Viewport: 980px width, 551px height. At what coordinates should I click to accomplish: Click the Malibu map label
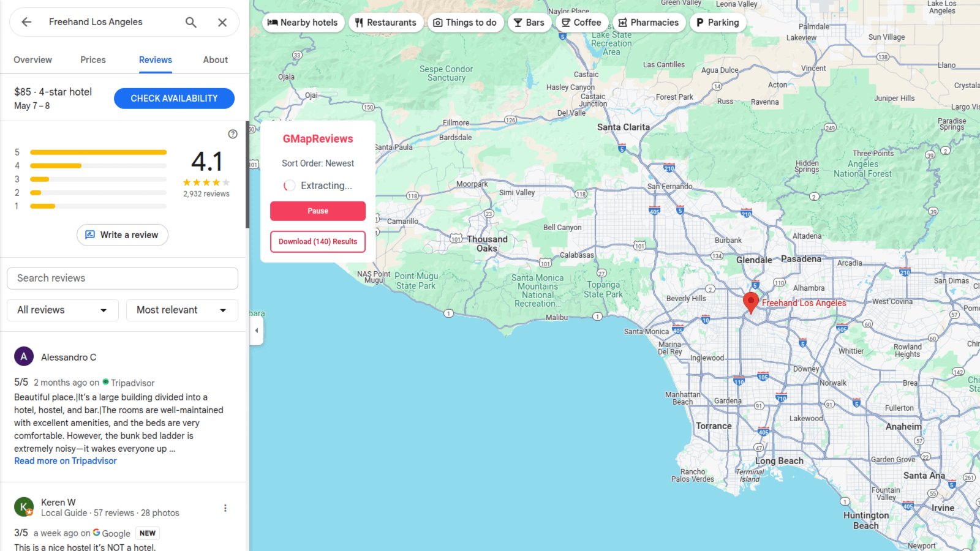[557, 318]
